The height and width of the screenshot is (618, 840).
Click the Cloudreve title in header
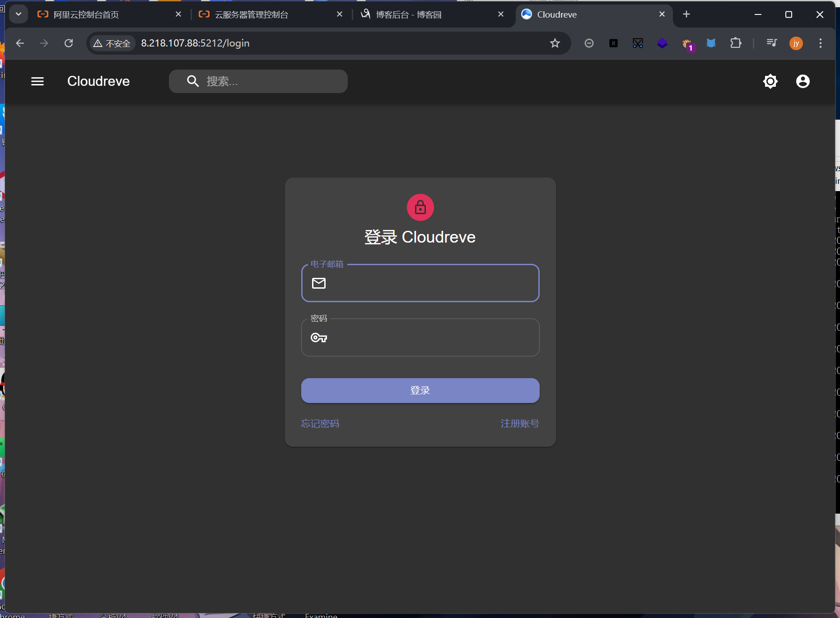98,81
